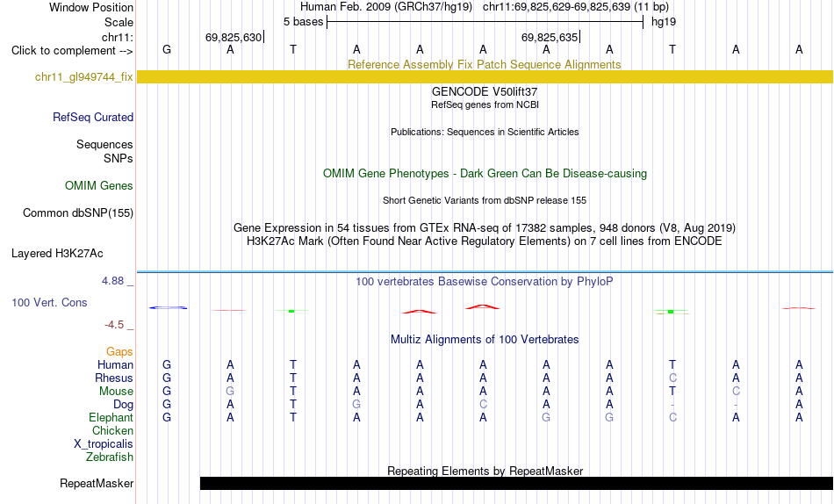Click the gray C in Elephant row
Viewport: 834px width, 504px height.
coord(672,417)
